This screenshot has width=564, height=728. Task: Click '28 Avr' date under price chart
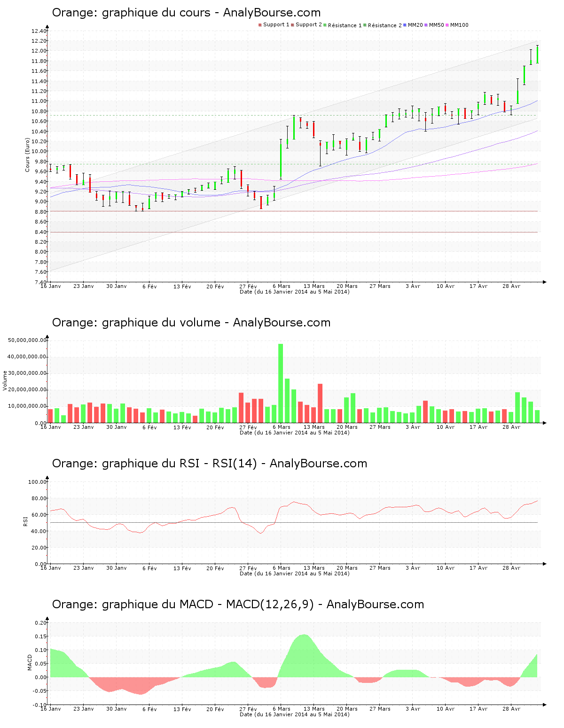pyautogui.click(x=511, y=286)
